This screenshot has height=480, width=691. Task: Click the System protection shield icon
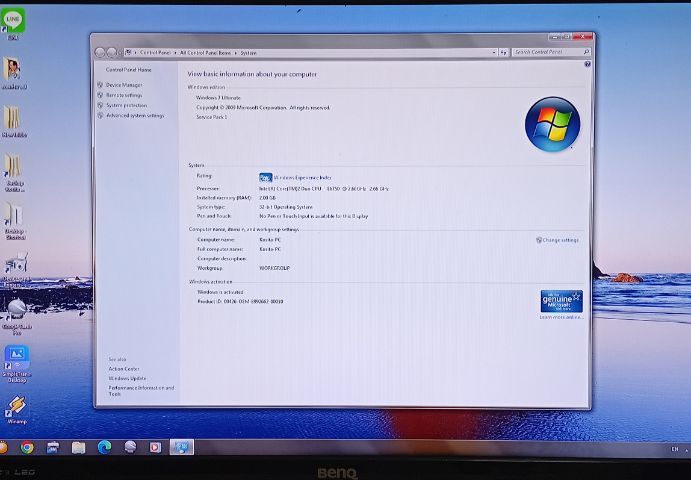pos(100,105)
